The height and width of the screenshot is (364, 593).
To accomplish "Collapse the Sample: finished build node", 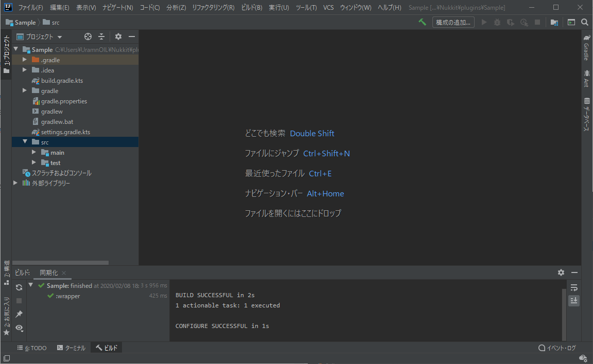I will [x=31, y=285].
